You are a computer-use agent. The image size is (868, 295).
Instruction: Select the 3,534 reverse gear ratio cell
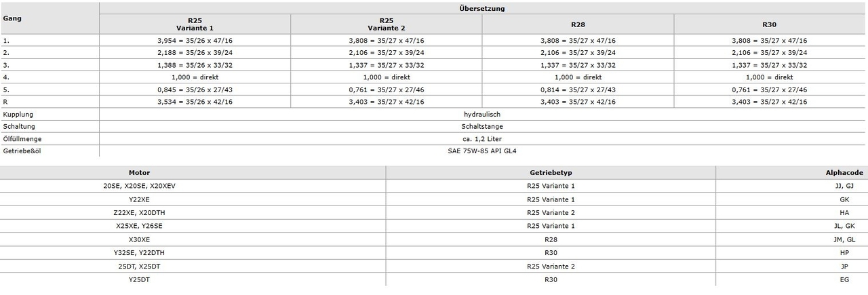tap(195, 102)
